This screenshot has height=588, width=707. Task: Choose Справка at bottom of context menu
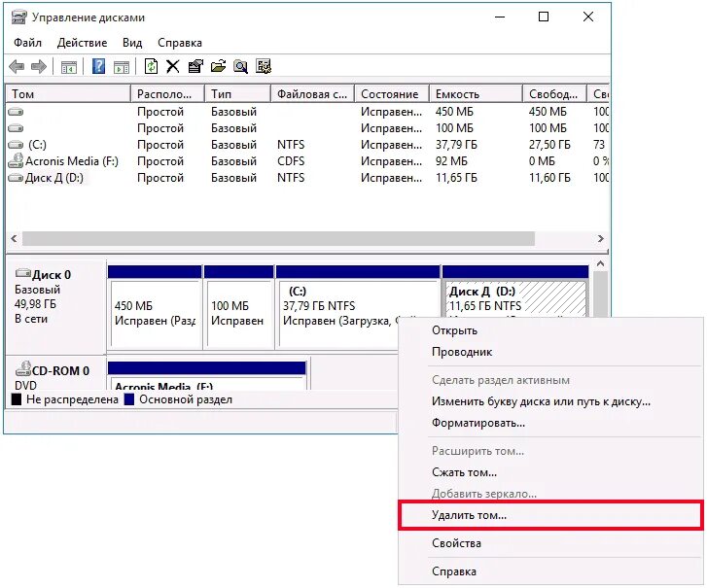tap(550, 571)
